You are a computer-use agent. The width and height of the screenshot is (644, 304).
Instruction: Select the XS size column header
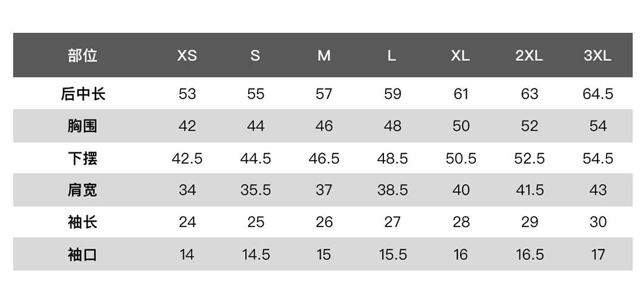point(187,56)
